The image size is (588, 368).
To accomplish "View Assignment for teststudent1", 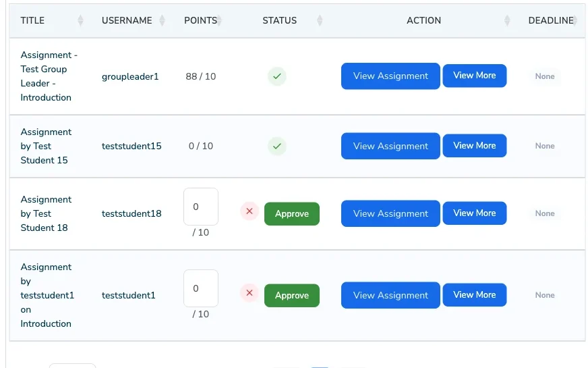I will click(390, 295).
